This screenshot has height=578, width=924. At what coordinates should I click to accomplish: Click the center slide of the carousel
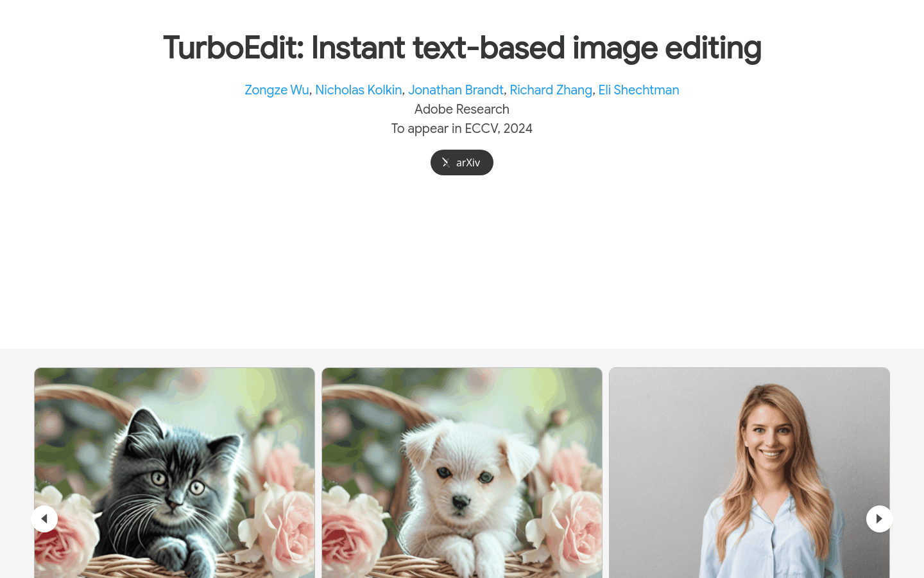point(461,472)
